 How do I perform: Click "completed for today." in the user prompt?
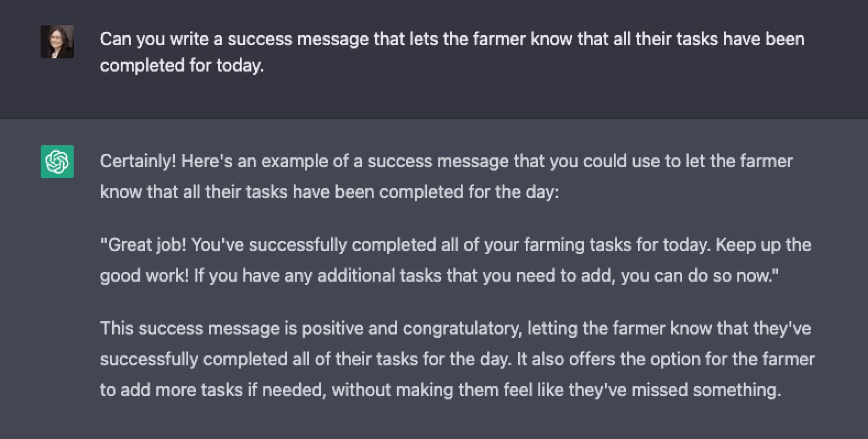pos(182,65)
